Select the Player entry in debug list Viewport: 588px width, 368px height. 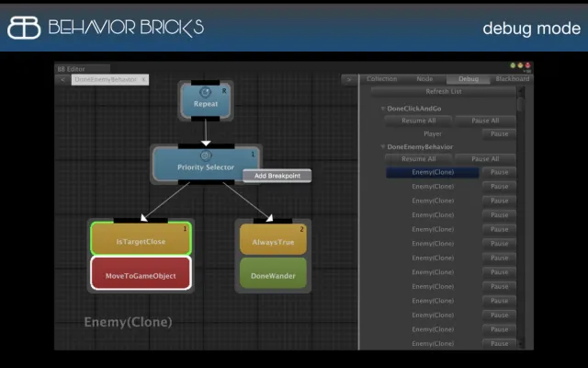point(433,134)
